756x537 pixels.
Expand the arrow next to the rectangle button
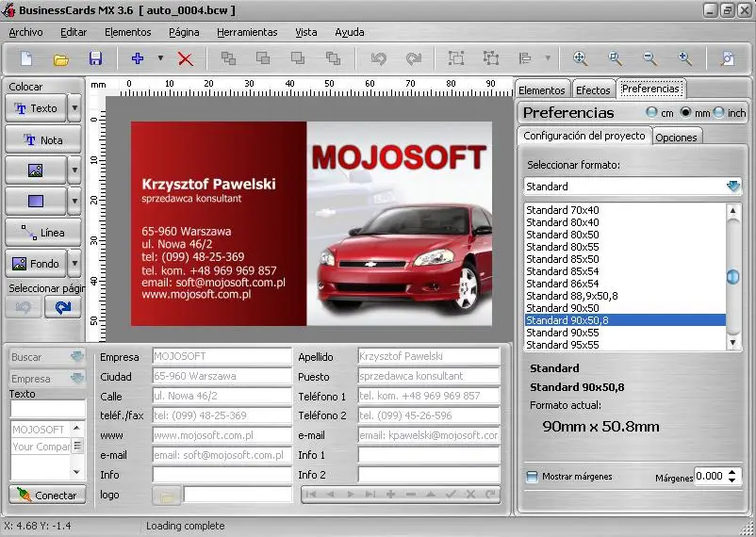[x=74, y=201]
